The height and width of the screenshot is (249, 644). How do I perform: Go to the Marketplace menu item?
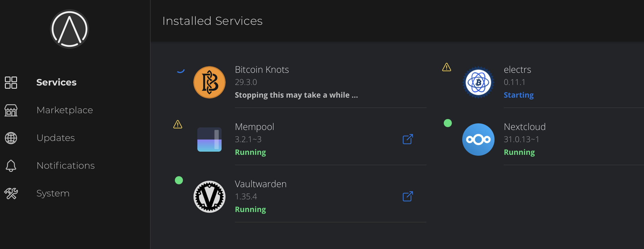pyautogui.click(x=65, y=110)
